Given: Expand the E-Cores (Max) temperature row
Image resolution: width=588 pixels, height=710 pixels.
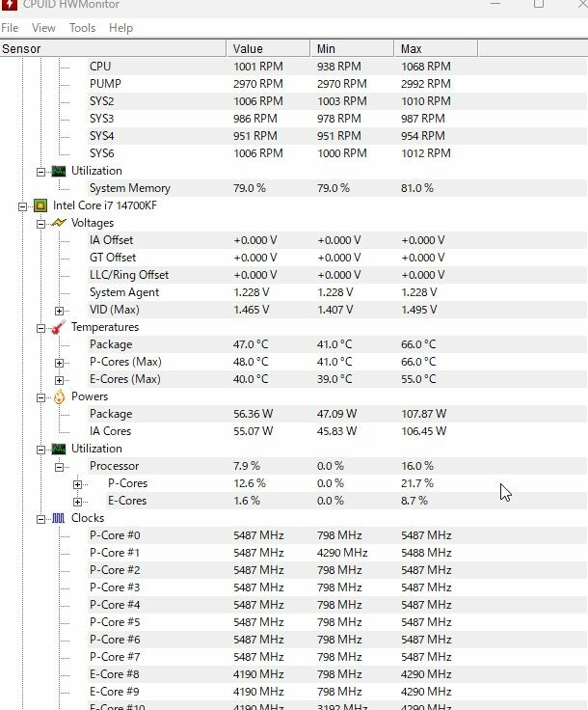Looking at the screenshot, I should [x=60, y=379].
